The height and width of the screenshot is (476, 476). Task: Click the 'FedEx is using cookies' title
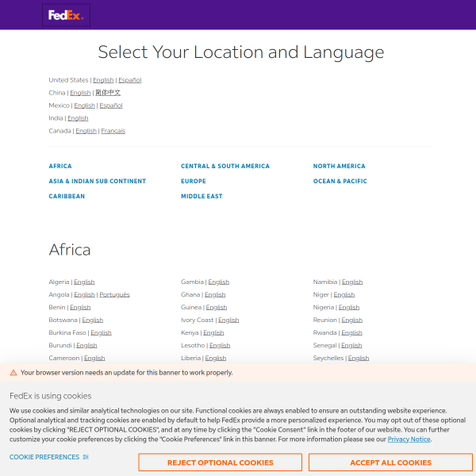51,396
